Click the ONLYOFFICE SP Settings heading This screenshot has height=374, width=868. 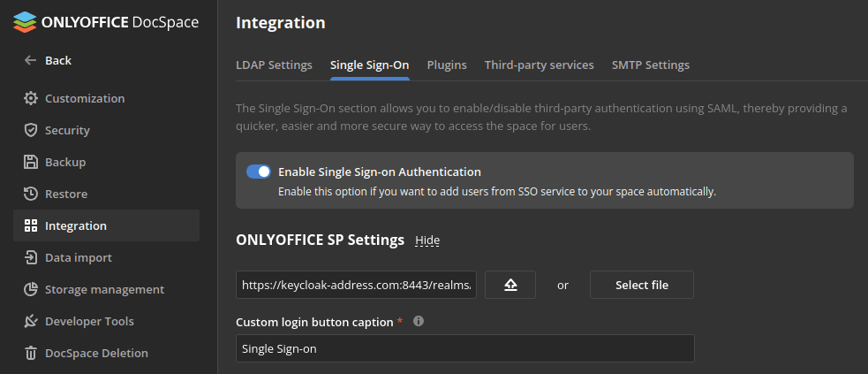[320, 240]
